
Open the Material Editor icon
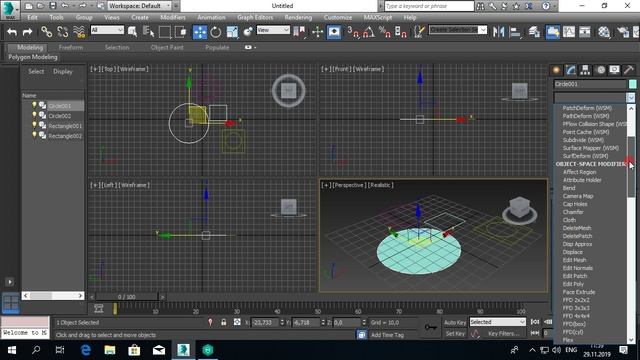(604, 32)
